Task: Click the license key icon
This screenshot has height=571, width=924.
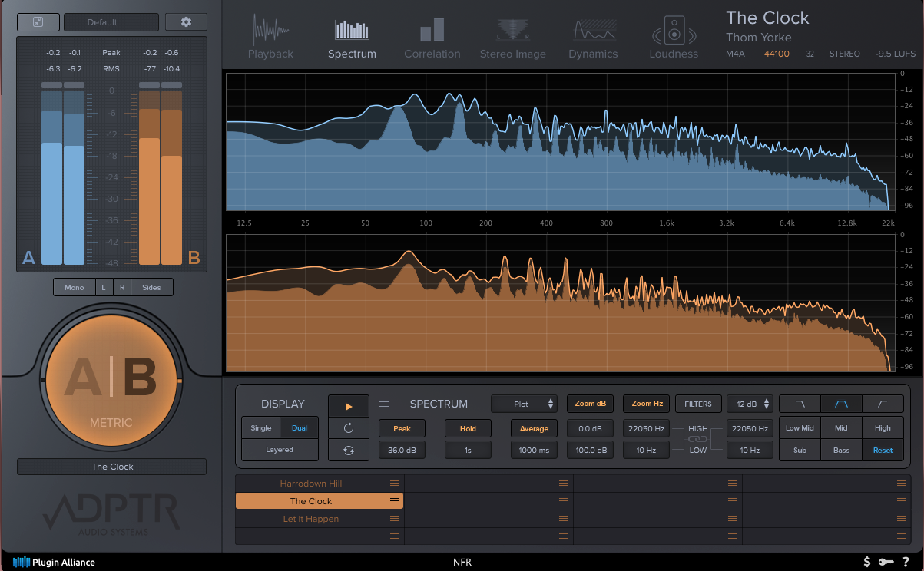Action: (x=886, y=562)
